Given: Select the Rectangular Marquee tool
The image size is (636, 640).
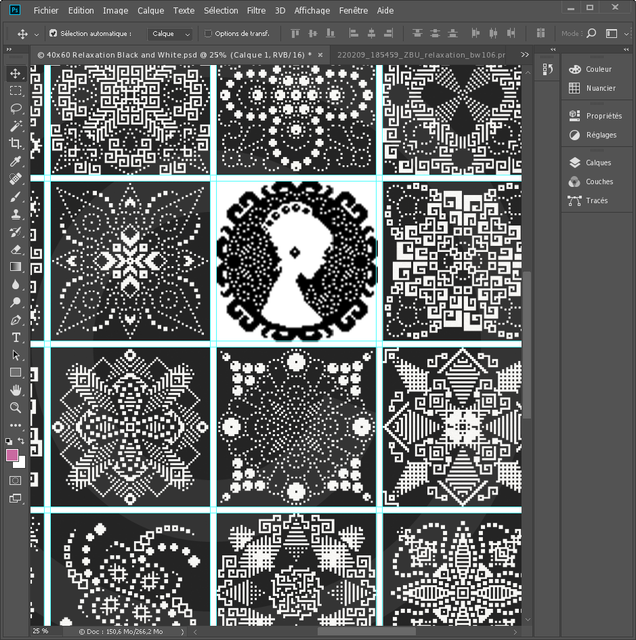Looking at the screenshot, I should click(15, 91).
